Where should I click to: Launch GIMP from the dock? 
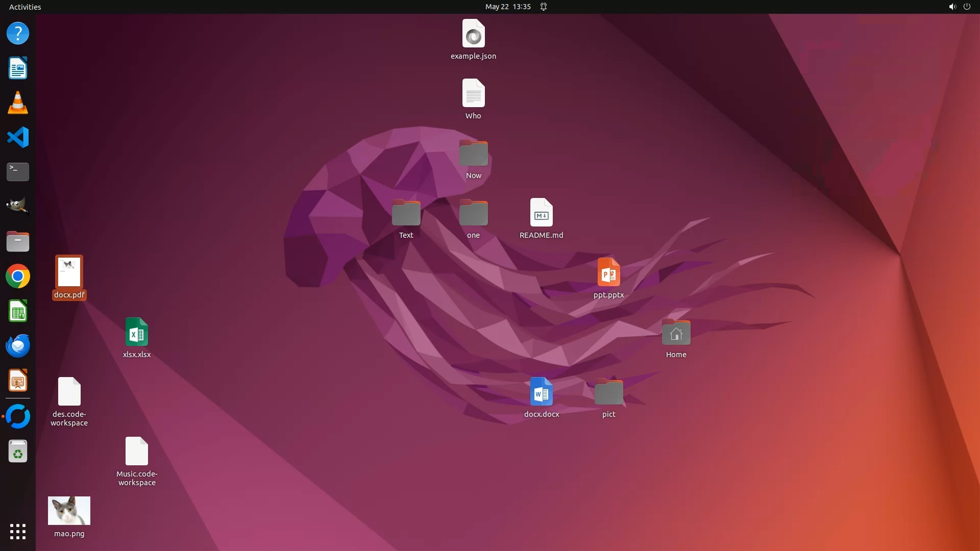click(x=18, y=206)
